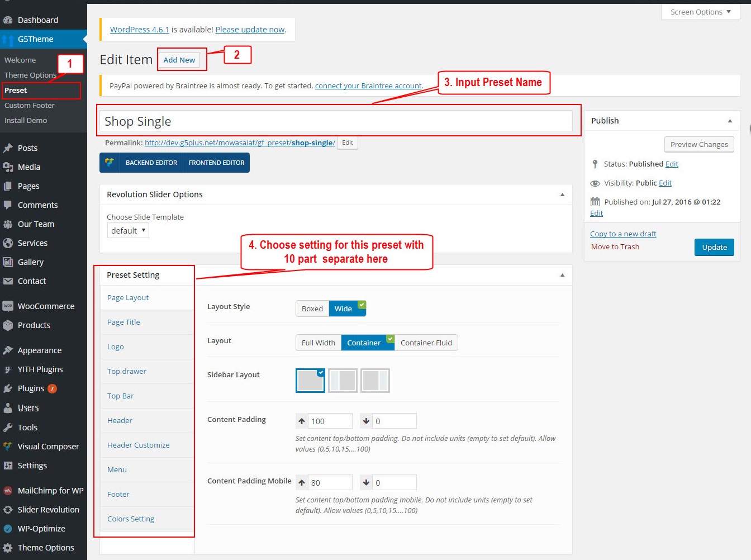The height and width of the screenshot is (560, 751).
Task: Open the Top drawer settings tab
Action: 147,372
